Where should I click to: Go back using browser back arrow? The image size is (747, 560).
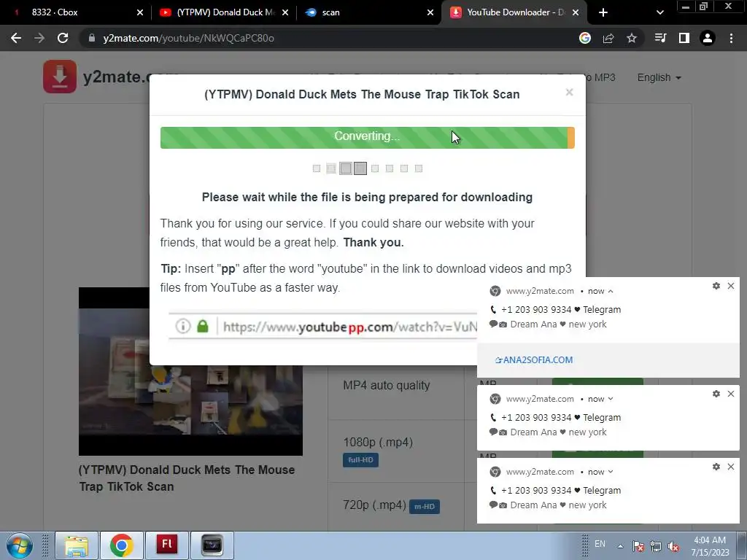pos(16,38)
